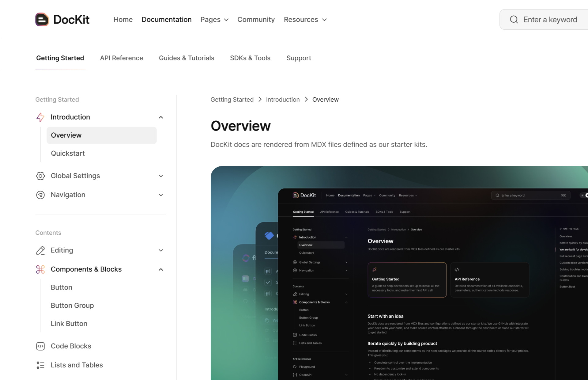This screenshot has width=588, height=380.
Task: Collapse the Introduction section chevron
Action: 161,117
